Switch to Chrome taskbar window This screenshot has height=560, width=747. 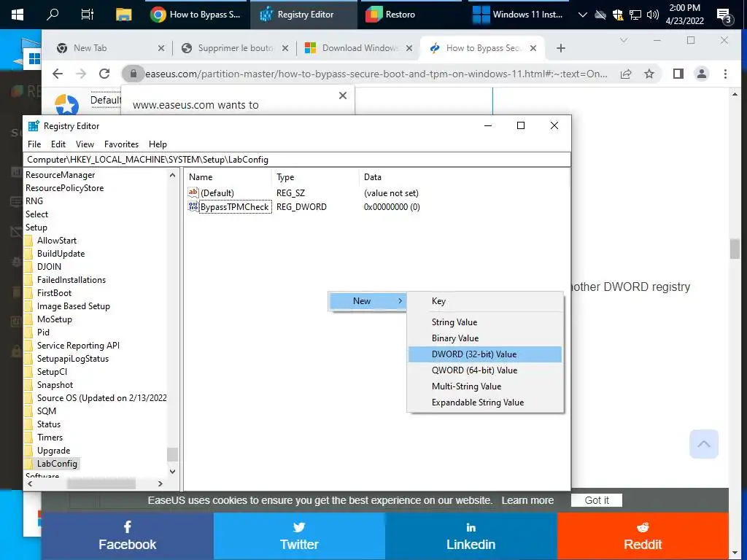[196, 15]
